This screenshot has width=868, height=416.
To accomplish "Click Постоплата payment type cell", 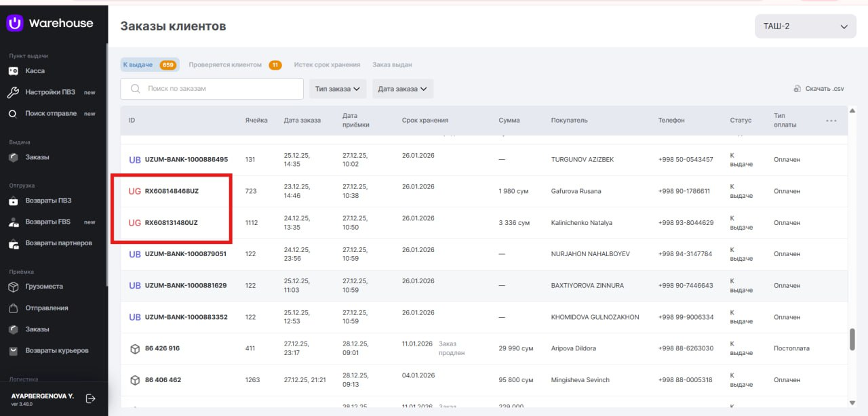I will point(791,348).
